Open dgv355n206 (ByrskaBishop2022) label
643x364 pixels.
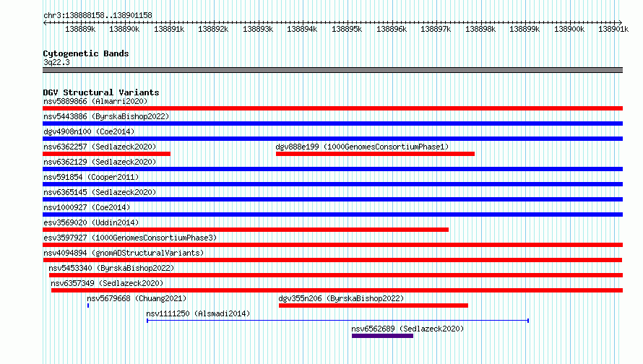(x=341, y=298)
